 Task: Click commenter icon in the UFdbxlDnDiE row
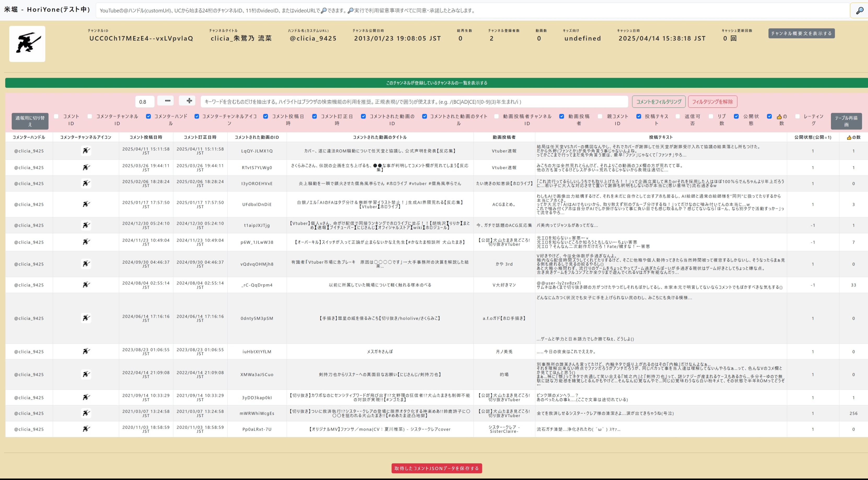[86, 204]
